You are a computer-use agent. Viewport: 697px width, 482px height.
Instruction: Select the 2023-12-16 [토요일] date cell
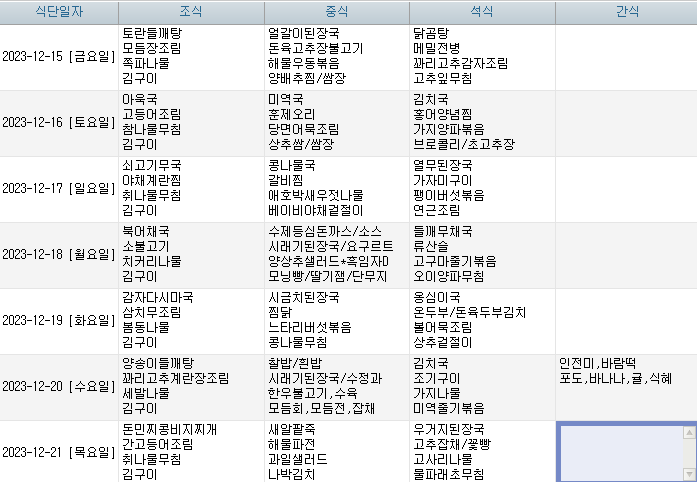[x=59, y=122]
